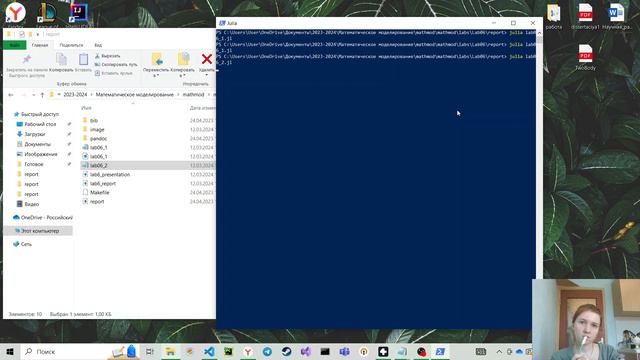This screenshot has height=360, width=640.
Task: Select the bib folder
Action: 94,120
